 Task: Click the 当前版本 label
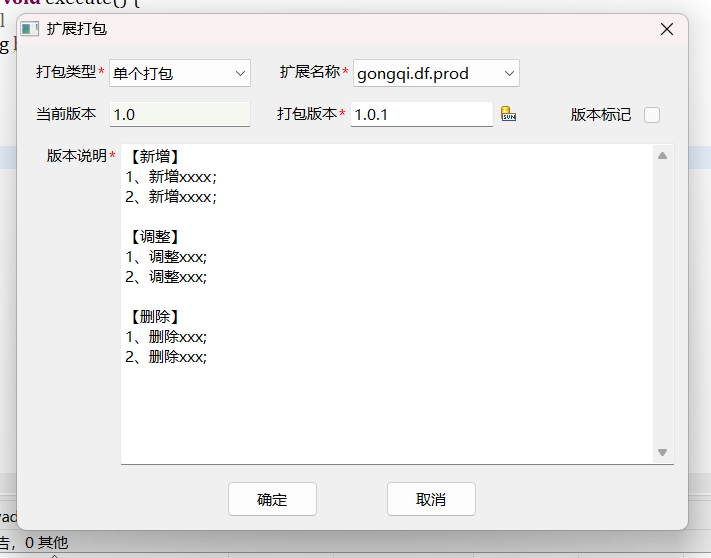coord(66,114)
